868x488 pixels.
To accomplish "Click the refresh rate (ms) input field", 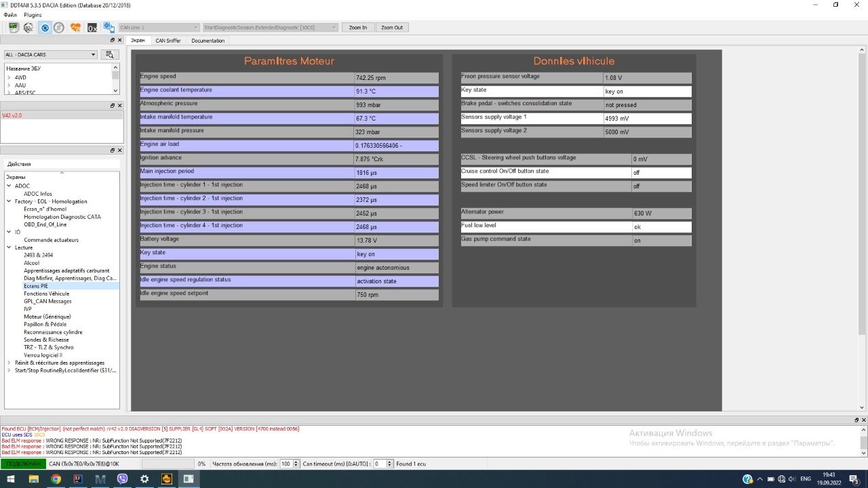I will 285,464.
